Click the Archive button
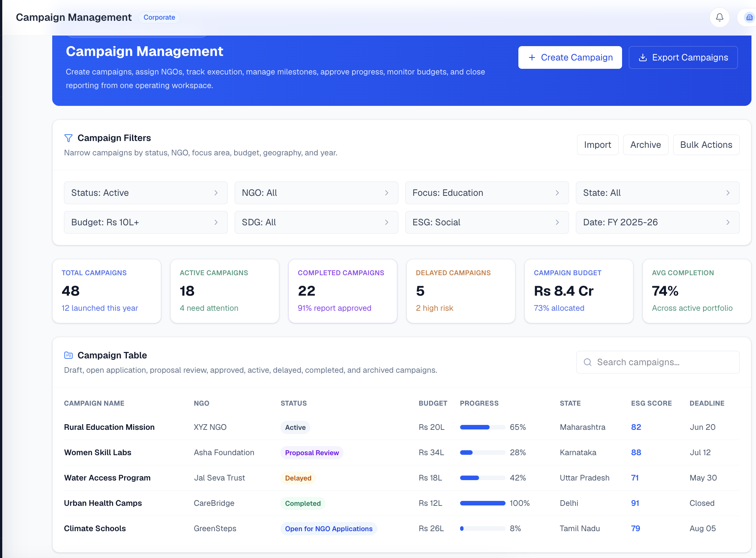 (646, 145)
